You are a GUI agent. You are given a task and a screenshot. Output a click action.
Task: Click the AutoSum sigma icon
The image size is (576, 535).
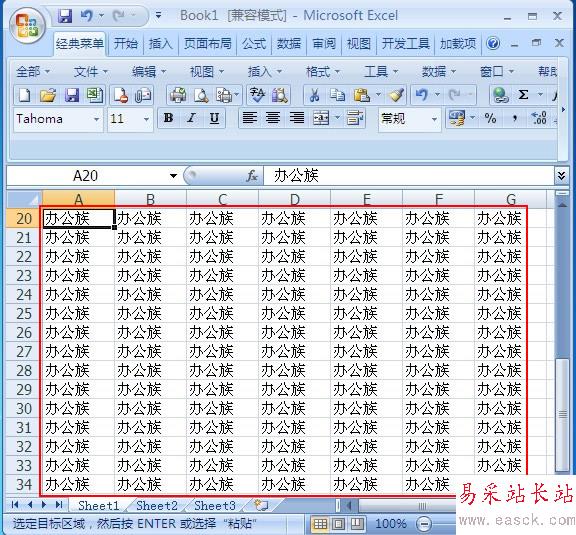[x=523, y=95]
